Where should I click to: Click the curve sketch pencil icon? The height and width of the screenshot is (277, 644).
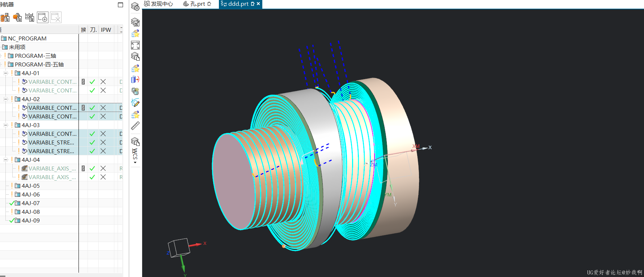[x=135, y=103]
